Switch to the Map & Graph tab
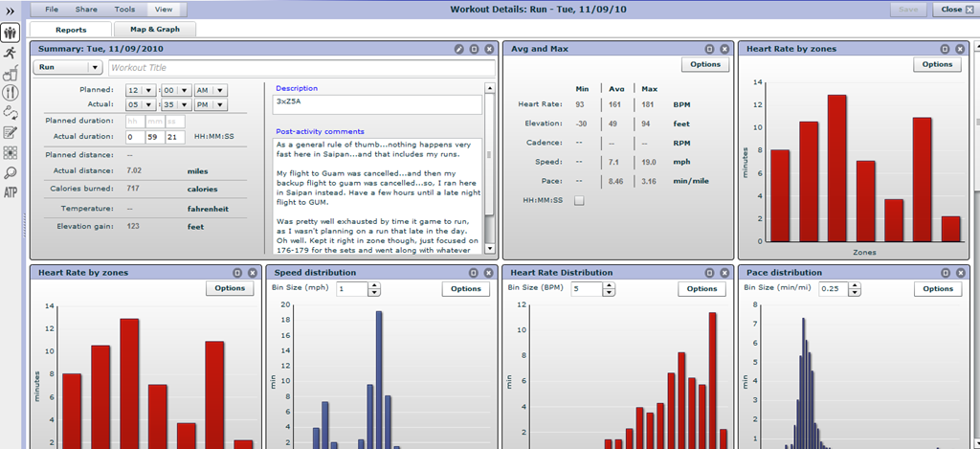 pyautogui.click(x=155, y=30)
